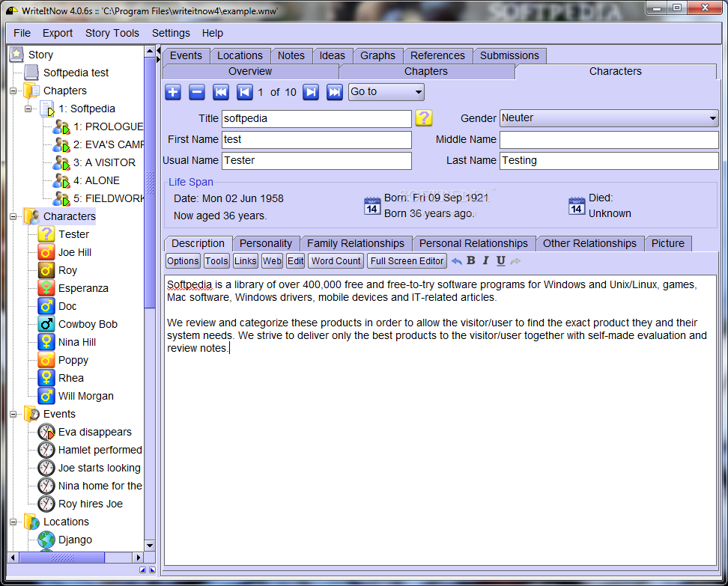The image size is (728, 586).
Task: Collapse the Locations tree node
Action: tap(13, 522)
